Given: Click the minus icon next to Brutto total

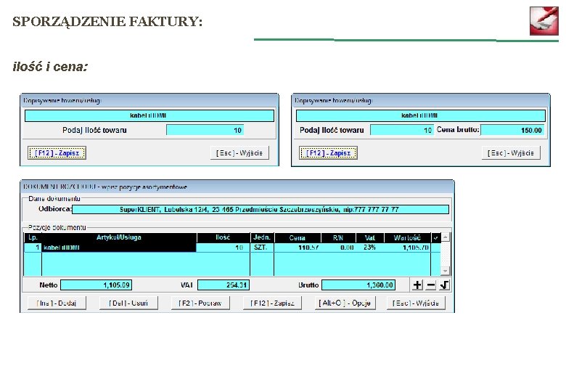Looking at the screenshot, I should click(430, 285).
